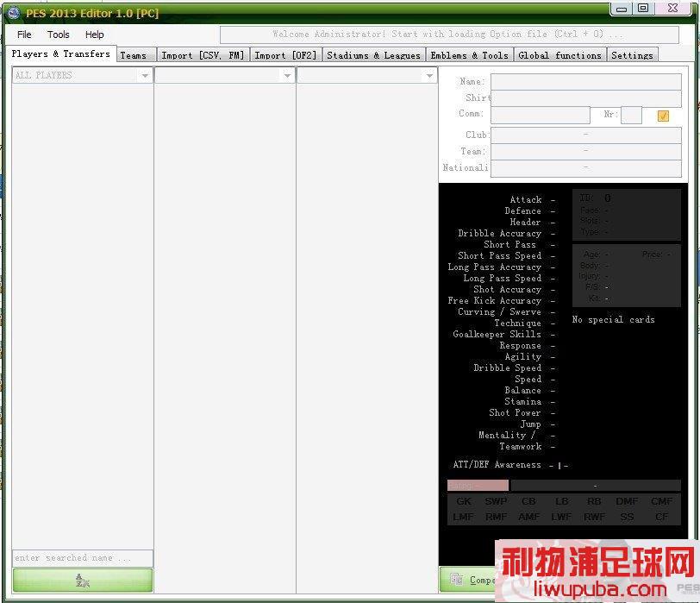The image size is (700, 603).
Task: Click the Goalkeeper Skills stat label
Action: [x=497, y=334]
